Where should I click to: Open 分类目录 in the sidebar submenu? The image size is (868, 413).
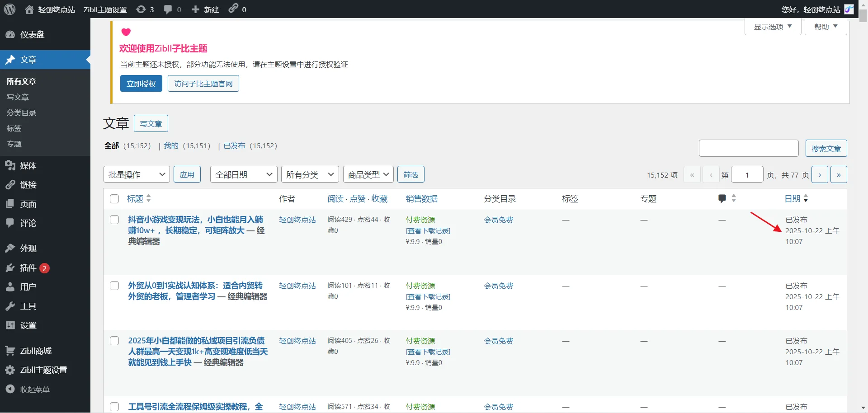pos(21,113)
